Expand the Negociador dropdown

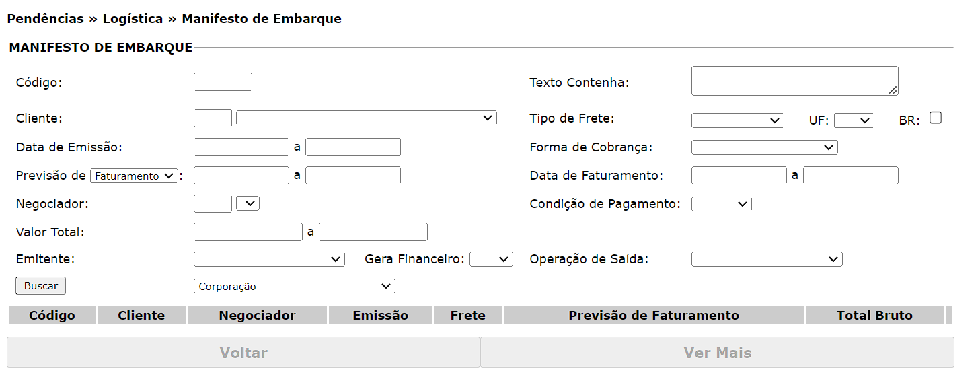pyautogui.click(x=248, y=203)
